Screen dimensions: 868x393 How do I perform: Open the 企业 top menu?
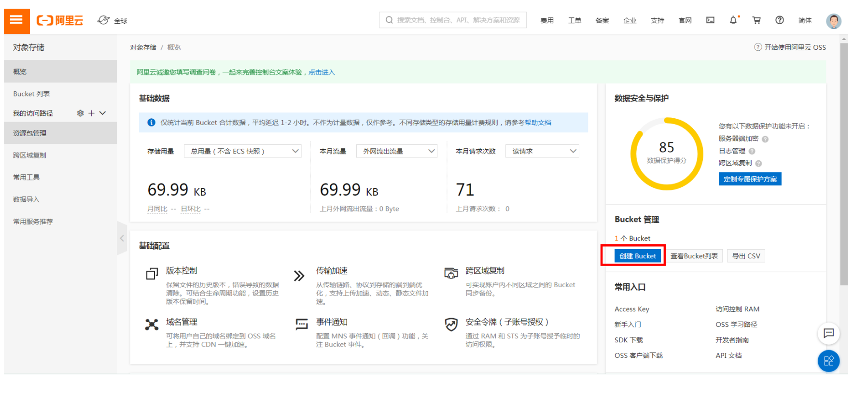pos(630,20)
